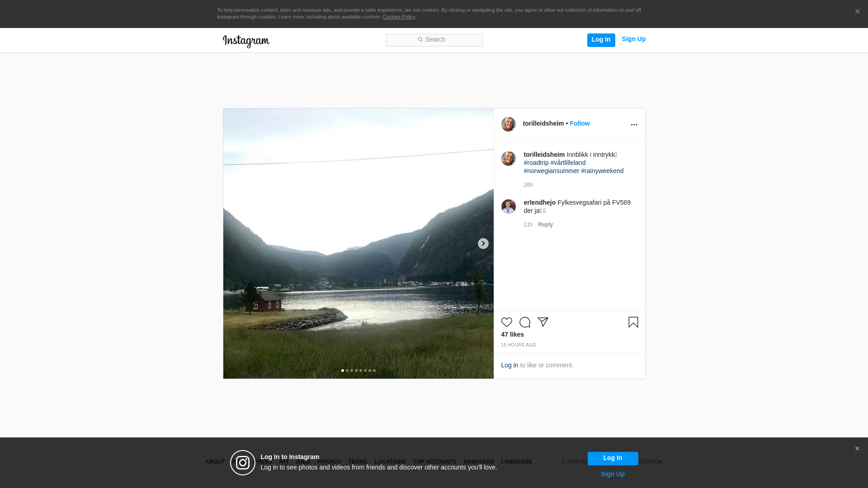Open the #roadtrip hashtag
Viewport: 868px width, 488px height.
point(536,163)
